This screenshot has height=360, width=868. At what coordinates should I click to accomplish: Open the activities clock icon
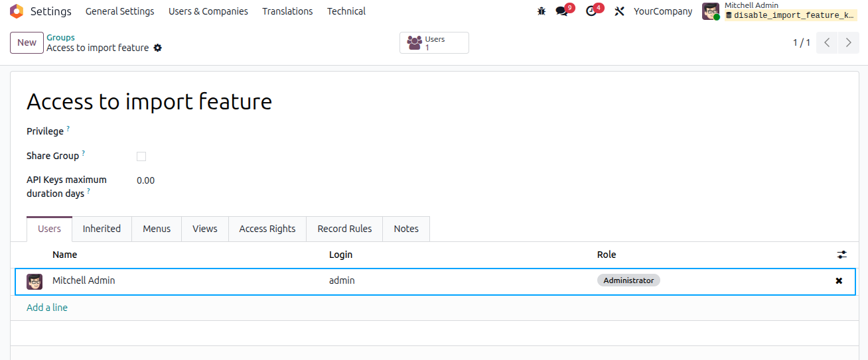(591, 11)
